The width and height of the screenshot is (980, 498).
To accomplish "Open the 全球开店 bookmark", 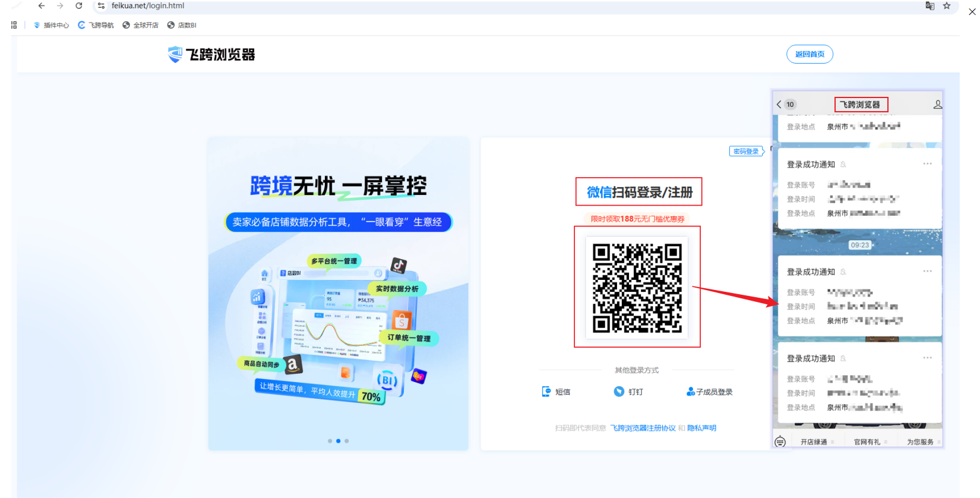I will 141,25.
